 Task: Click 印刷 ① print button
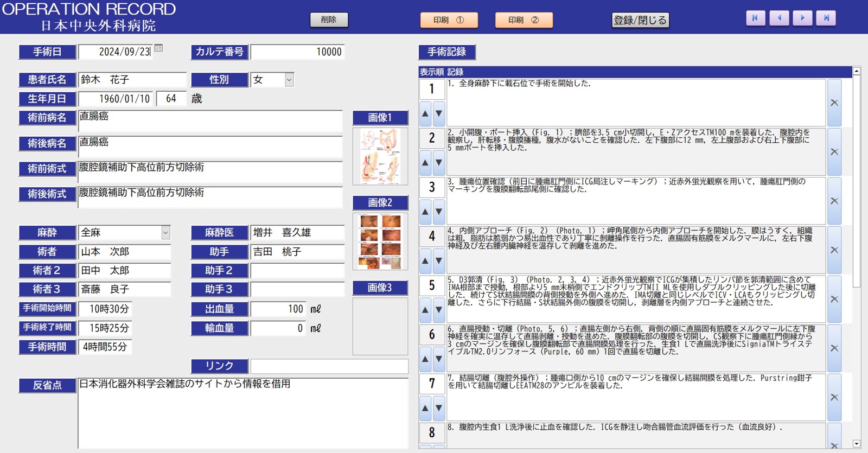pyautogui.click(x=449, y=20)
